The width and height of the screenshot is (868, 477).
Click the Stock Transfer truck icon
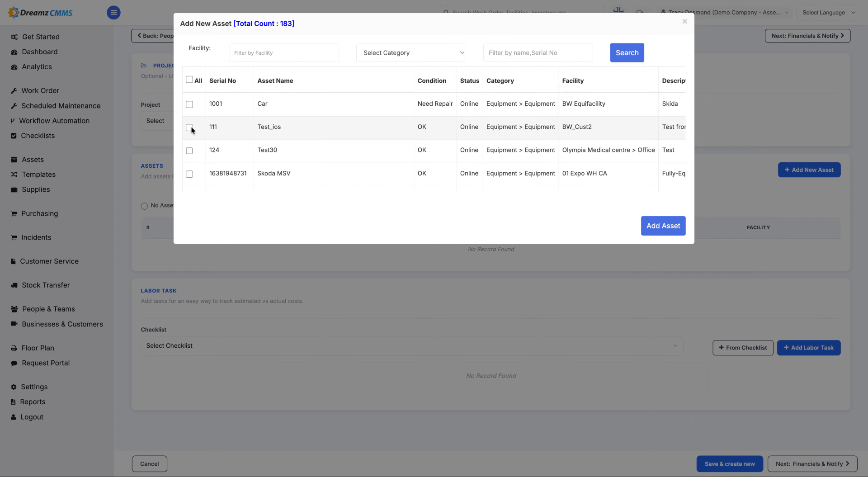click(x=14, y=285)
